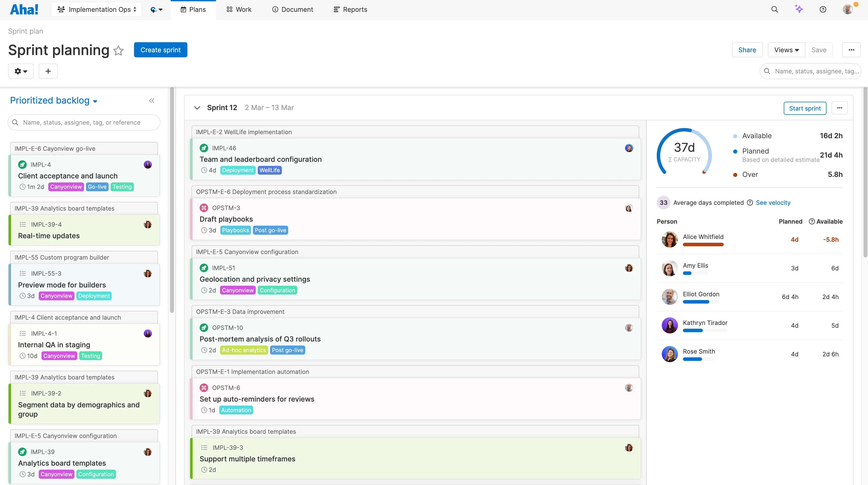Open the Views dropdown
868x485 pixels.
[x=786, y=50]
